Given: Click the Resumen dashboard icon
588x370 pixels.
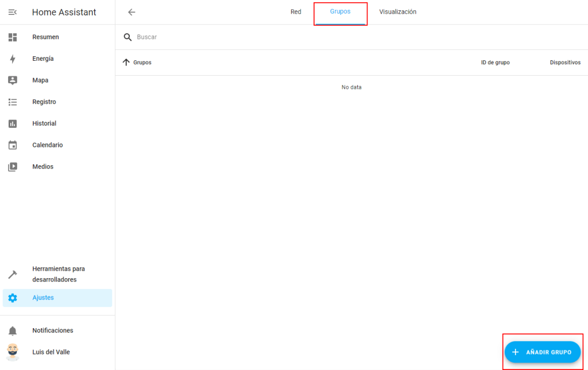Looking at the screenshot, I should pyautogui.click(x=13, y=37).
